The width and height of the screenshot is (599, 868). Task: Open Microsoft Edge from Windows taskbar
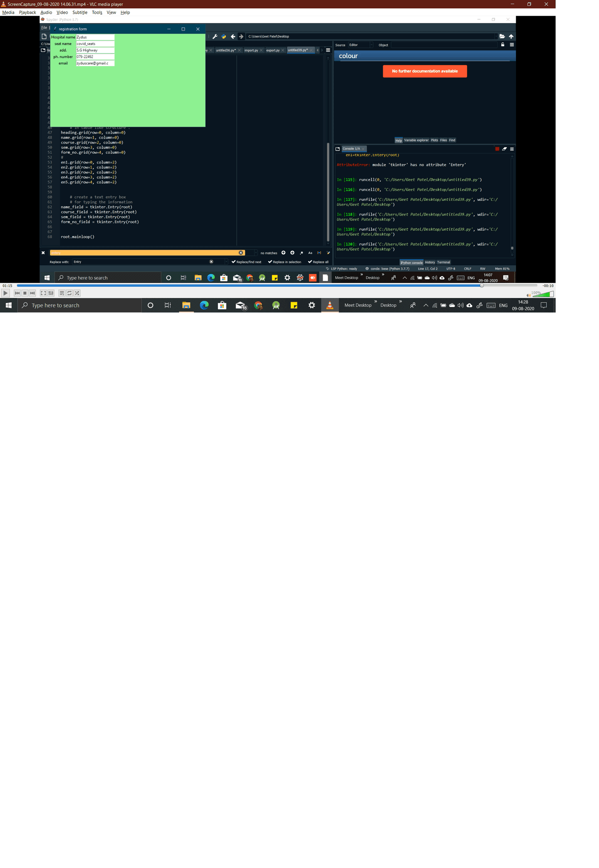click(x=204, y=305)
